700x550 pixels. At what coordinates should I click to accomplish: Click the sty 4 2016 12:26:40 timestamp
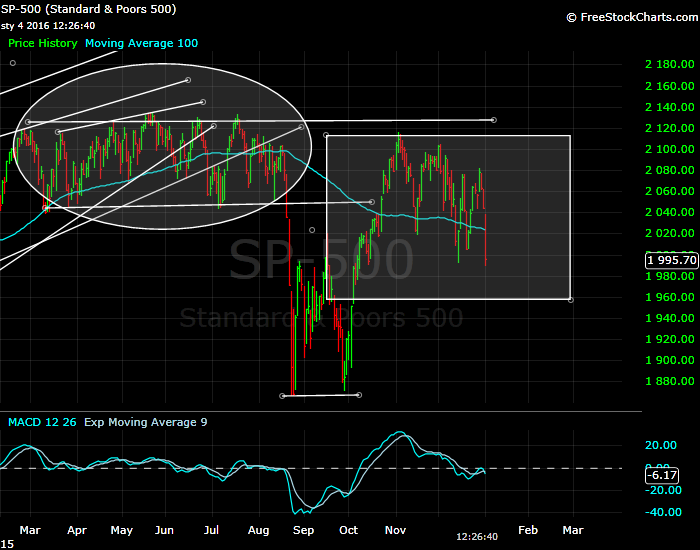pos(48,26)
